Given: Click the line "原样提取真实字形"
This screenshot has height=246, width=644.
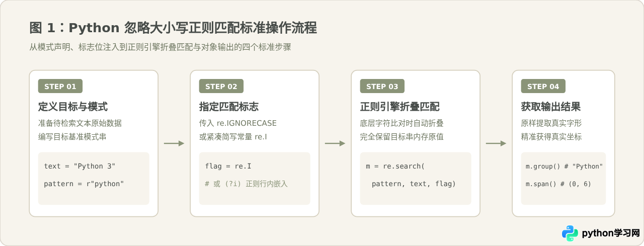Looking at the screenshot, I should tap(551, 123).
